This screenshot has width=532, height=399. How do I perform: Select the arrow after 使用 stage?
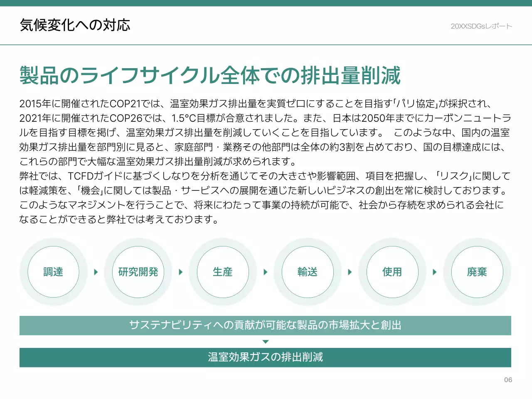(x=435, y=272)
